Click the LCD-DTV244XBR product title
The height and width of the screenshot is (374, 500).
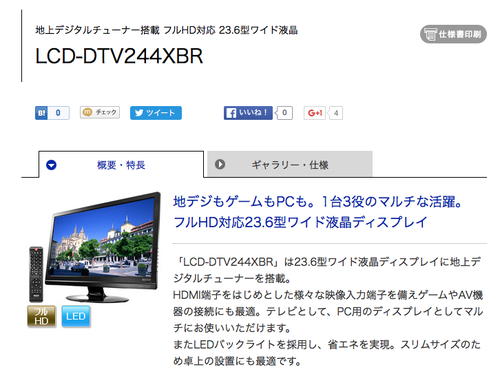119,56
